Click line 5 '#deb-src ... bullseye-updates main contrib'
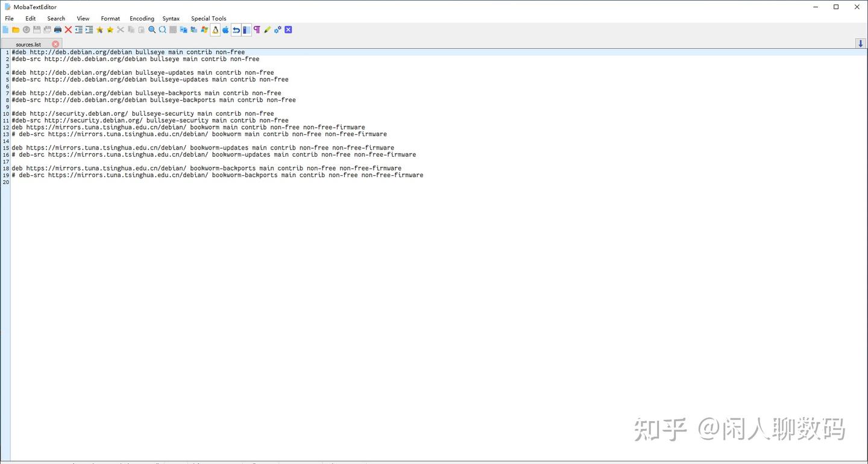The width and height of the screenshot is (868, 464). [149, 80]
